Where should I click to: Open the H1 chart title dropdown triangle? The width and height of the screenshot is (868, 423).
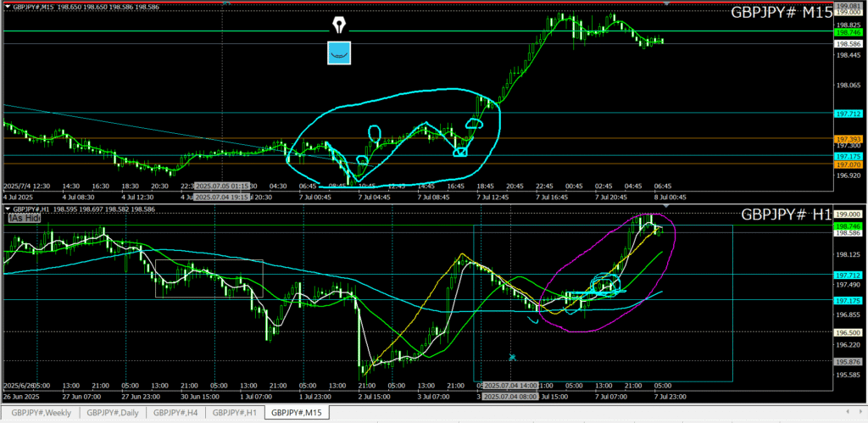click(x=7, y=208)
